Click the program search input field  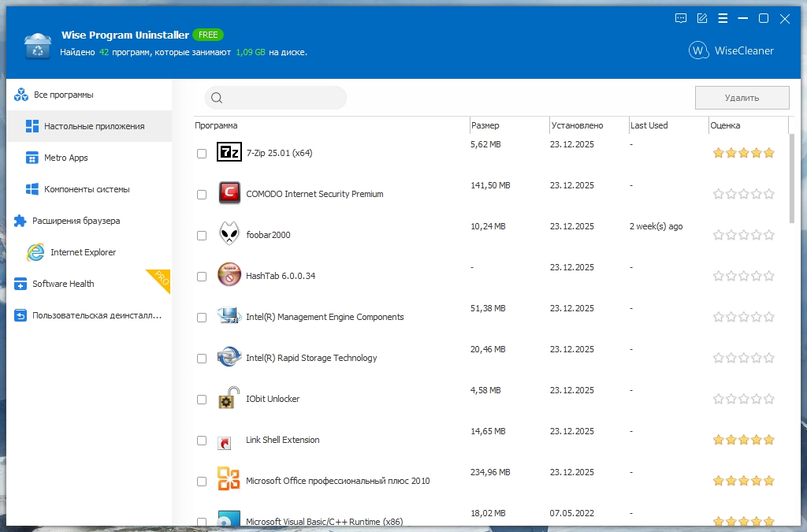(284, 98)
